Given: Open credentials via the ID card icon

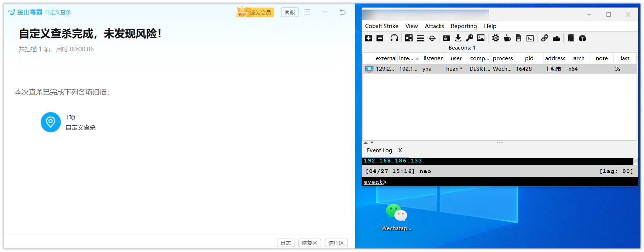Looking at the screenshot, I should pyautogui.click(x=447, y=38).
